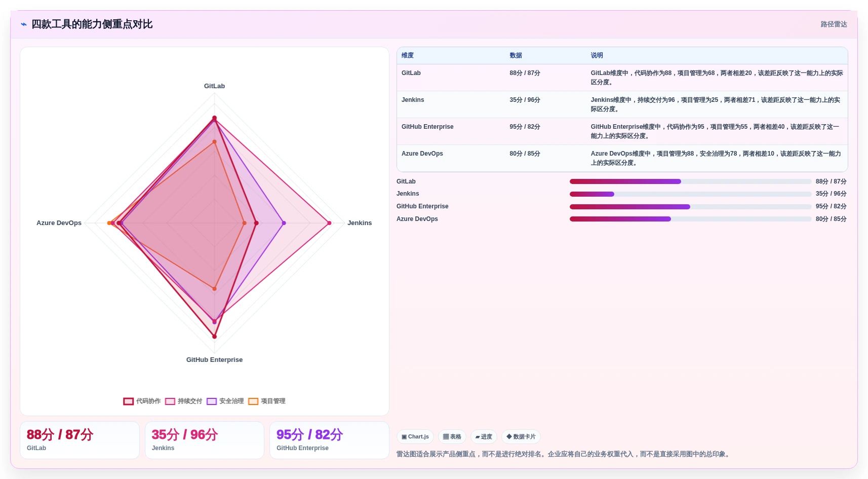Click the GitHub Enterprise description text in table
The image size is (868, 479).
(715, 131)
